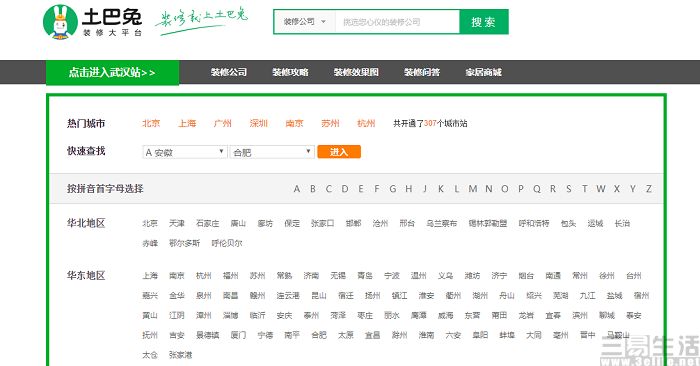Image resolution: width=700 pixels, height=366 pixels.
Task: Select hot city 上海 in orange
Action: pyautogui.click(x=187, y=123)
